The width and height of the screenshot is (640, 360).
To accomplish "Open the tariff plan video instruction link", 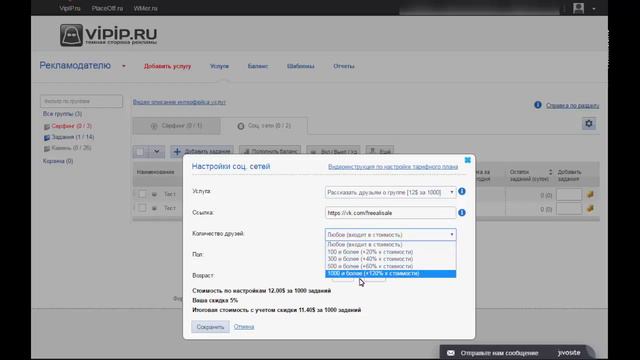I will click(393, 167).
